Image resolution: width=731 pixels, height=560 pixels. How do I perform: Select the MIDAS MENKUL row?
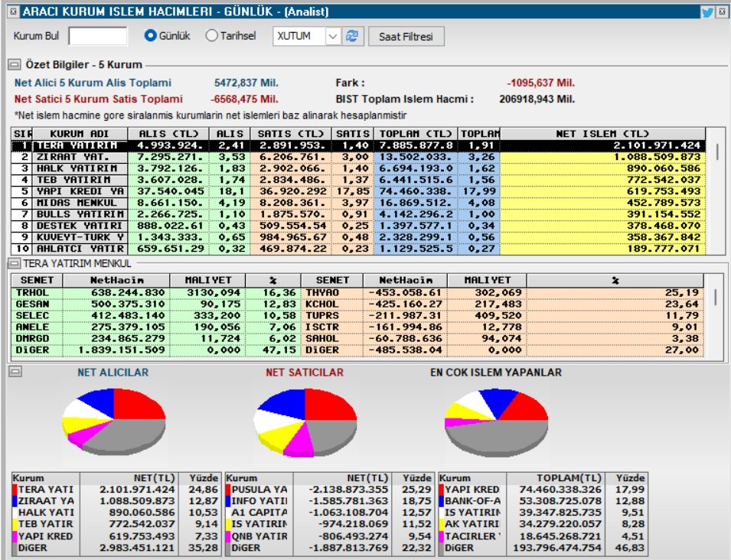pyautogui.click(x=358, y=203)
